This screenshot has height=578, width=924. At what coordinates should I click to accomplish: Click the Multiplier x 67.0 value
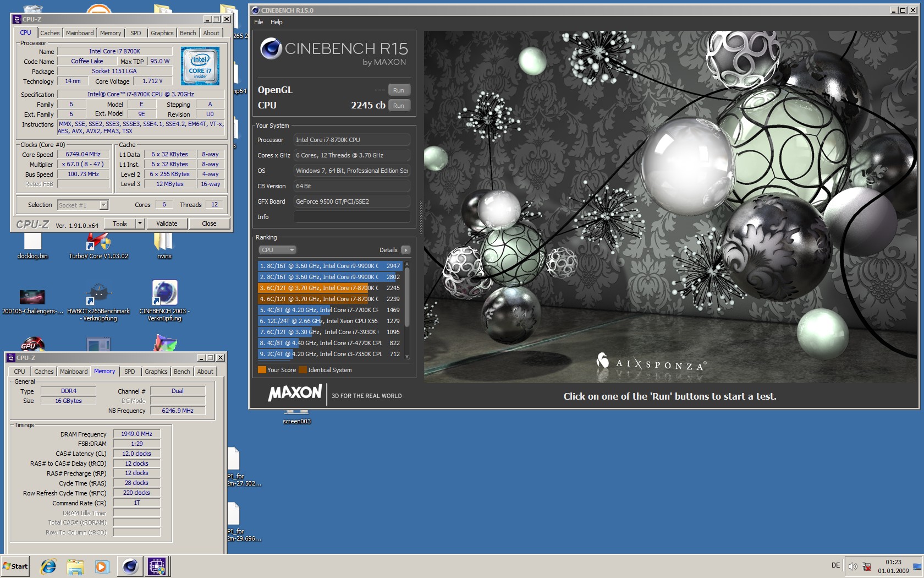pyautogui.click(x=83, y=164)
